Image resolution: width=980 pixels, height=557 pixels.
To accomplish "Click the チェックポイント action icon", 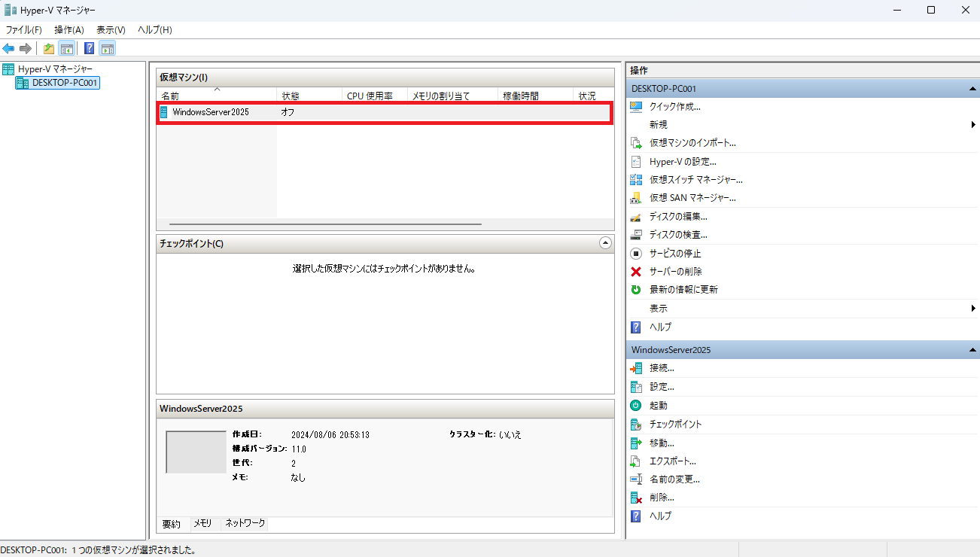I will coord(636,425).
